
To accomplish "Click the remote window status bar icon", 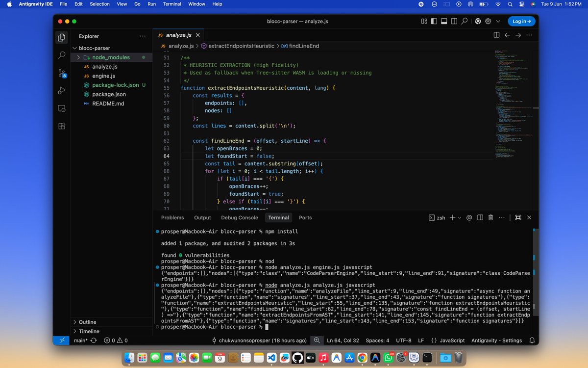I will (x=62, y=341).
